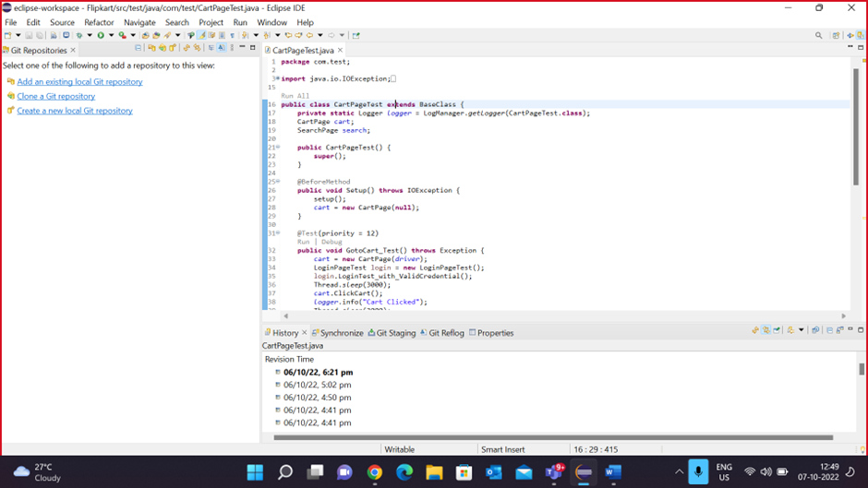The height and width of the screenshot is (488, 868).
Task: Go to Previous Annotation icon
Action: click(x=266, y=35)
